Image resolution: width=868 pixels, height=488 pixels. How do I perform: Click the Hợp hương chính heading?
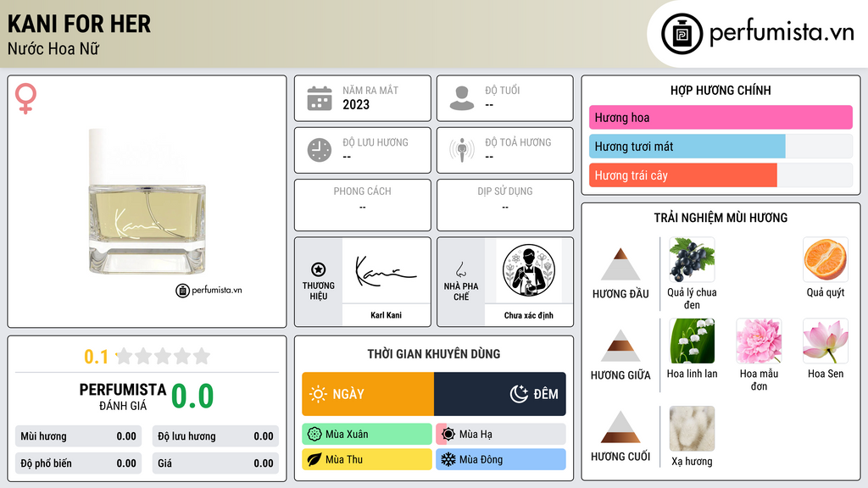(x=721, y=90)
